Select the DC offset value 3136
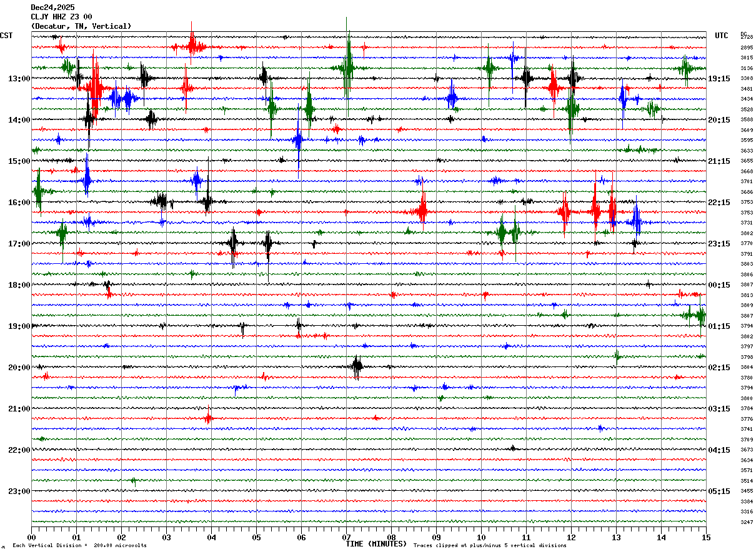 point(747,68)
